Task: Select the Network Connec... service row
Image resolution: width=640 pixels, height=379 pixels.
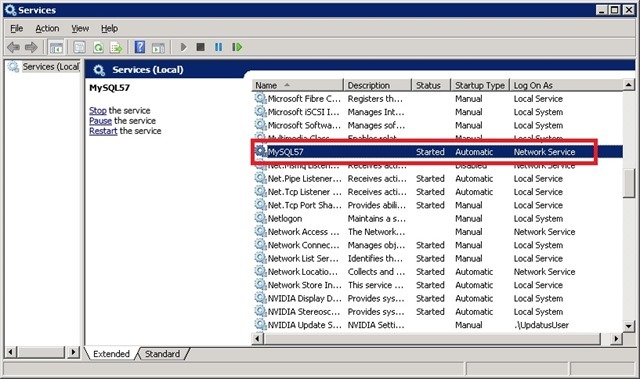Action: pyautogui.click(x=438, y=245)
